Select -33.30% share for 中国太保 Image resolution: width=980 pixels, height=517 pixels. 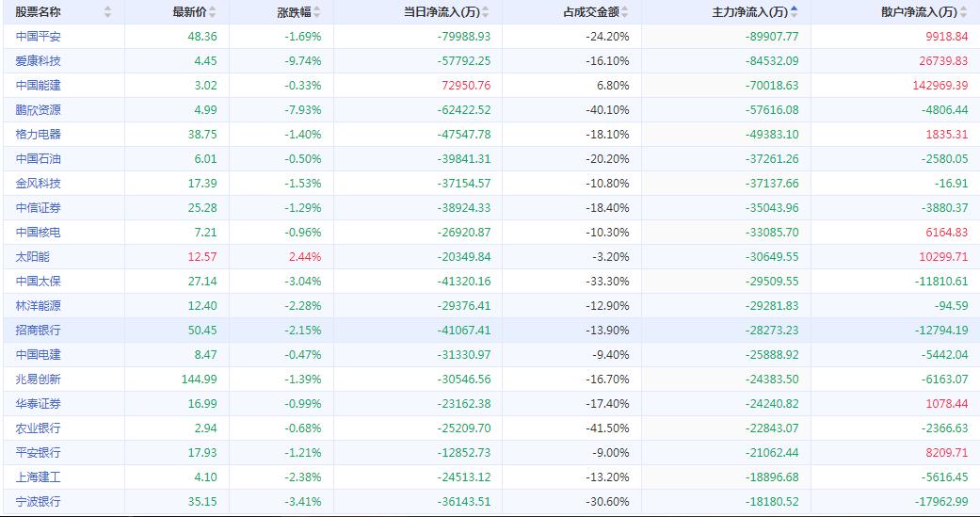click(x=607, y=282)
